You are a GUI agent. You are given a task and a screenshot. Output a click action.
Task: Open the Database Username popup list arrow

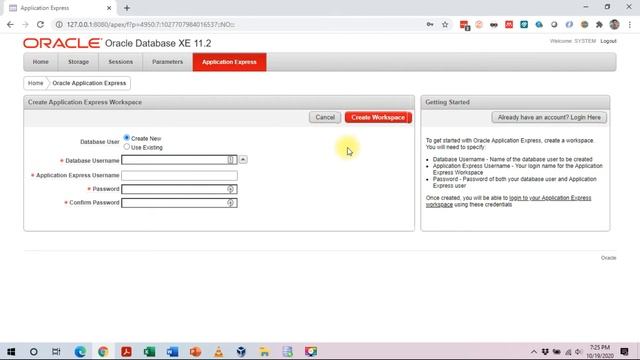click(243, 160)
